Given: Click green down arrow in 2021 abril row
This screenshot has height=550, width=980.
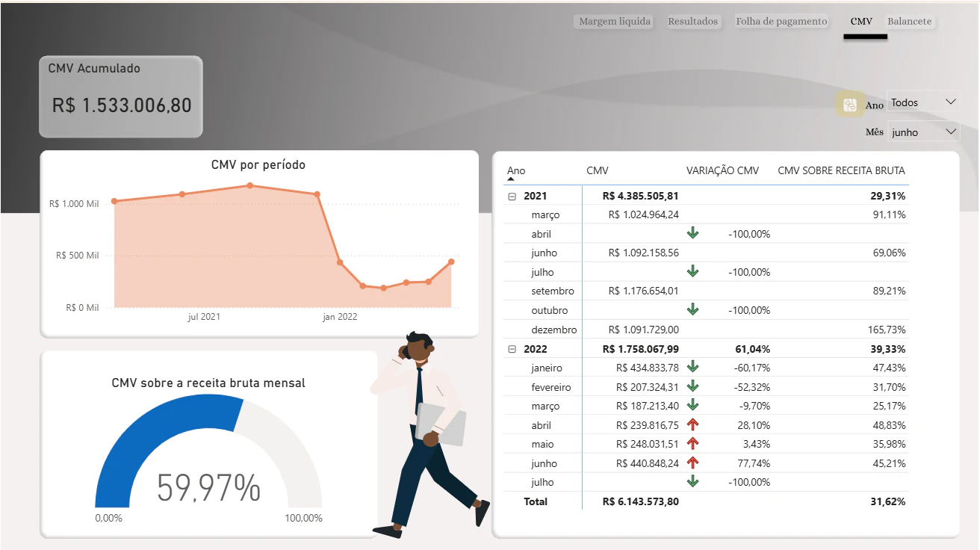Looking at the screenshot, I should 692,233.
